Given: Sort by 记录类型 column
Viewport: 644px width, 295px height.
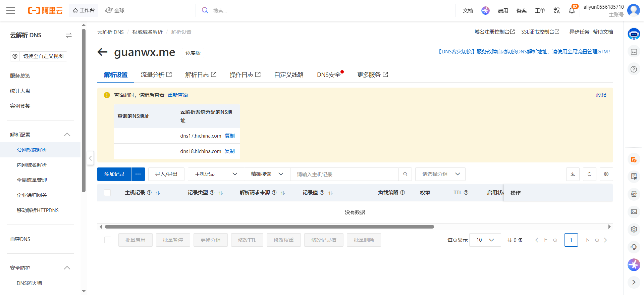Looking at the screenshot, I should [x=220, y=193].
